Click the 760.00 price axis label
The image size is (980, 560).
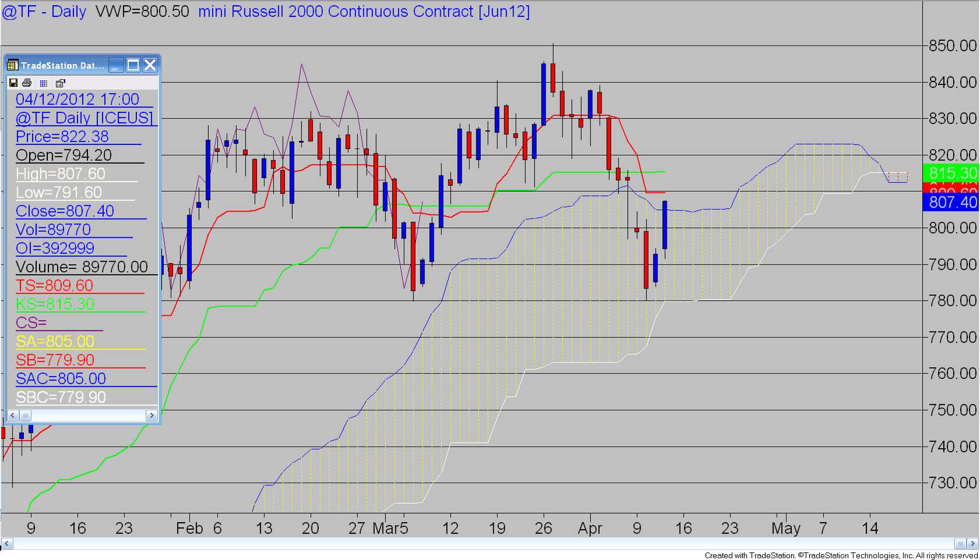coord(953,374)
